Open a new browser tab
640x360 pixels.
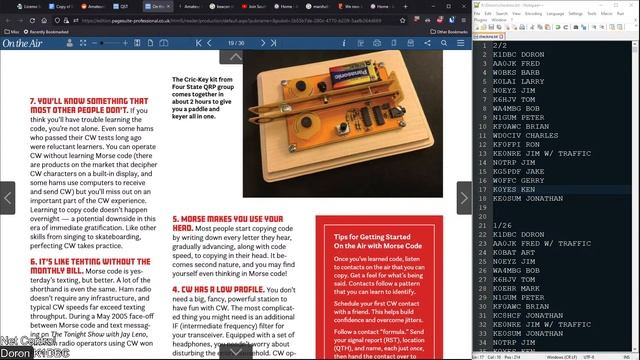pyautogui.click(x=405, y=6)
